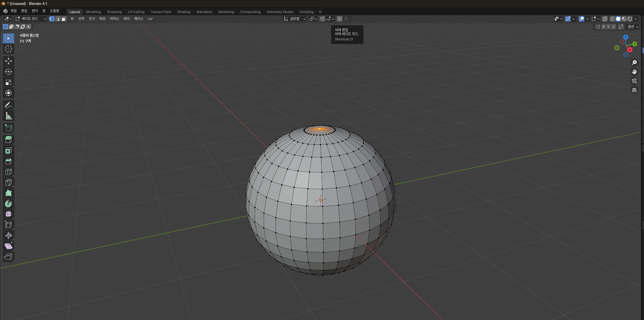Switch to rendered viewport shading
The width and height of the screenshot is (644, 320).
(630, 19)
